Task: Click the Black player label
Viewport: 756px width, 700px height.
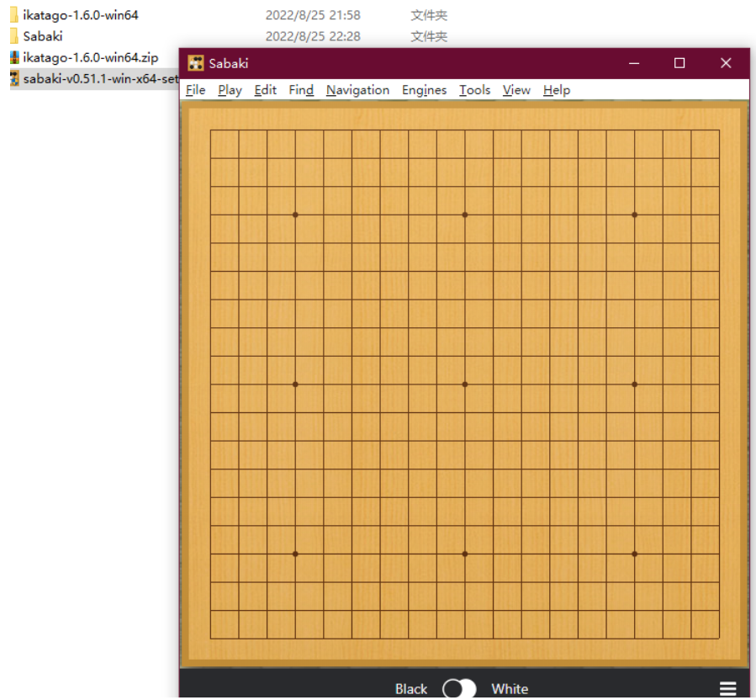Action: (410, 689)
